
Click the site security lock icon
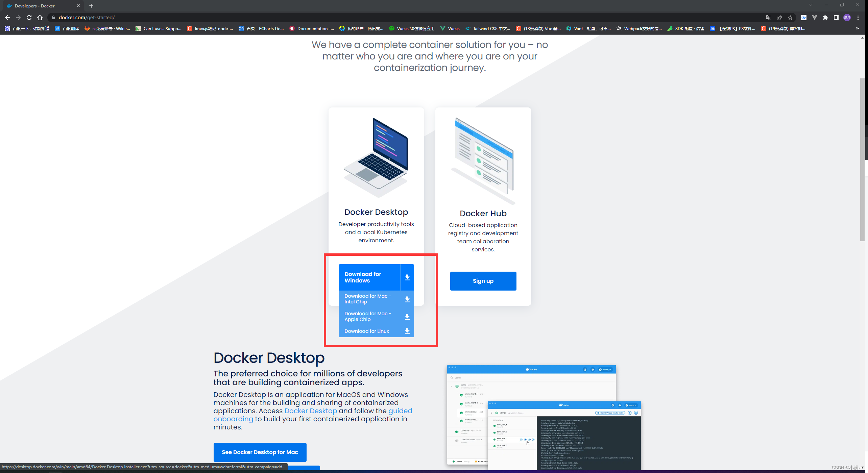coord(53,17)
